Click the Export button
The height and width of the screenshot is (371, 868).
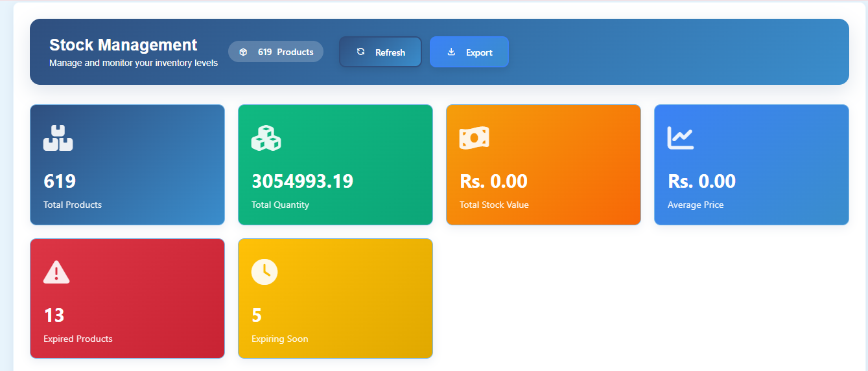coord(469,52)
